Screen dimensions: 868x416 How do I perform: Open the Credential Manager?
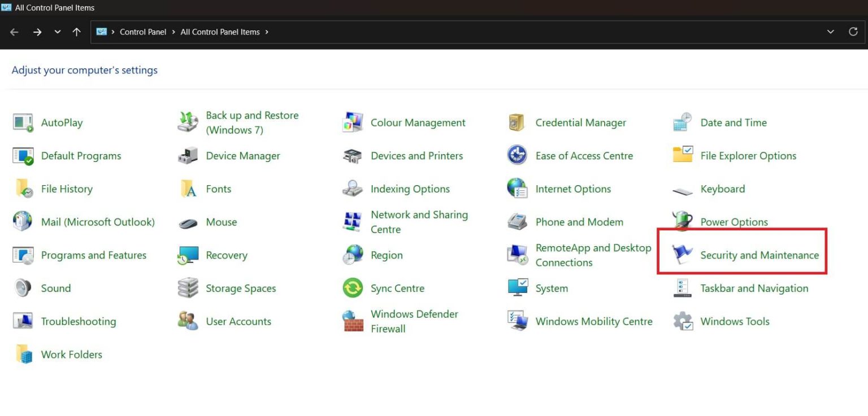580,122
